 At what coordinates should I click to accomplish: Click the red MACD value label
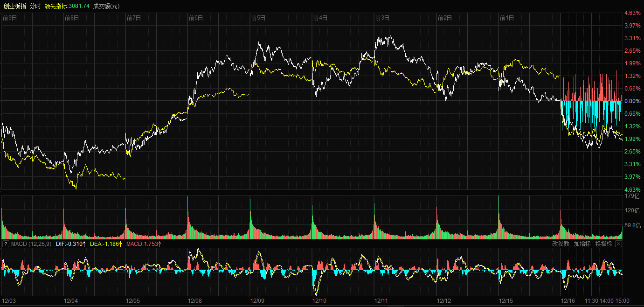pyautogui.click(x=144, y=244)
